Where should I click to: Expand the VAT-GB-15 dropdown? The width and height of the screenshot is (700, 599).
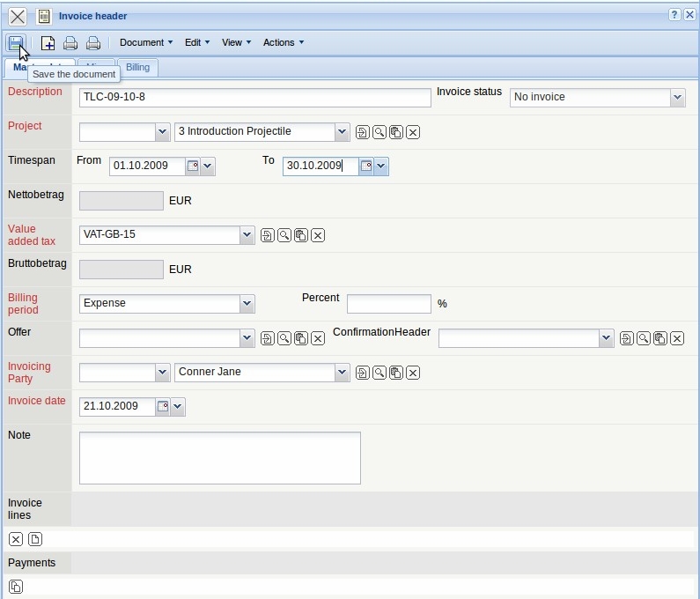point(247,235)
